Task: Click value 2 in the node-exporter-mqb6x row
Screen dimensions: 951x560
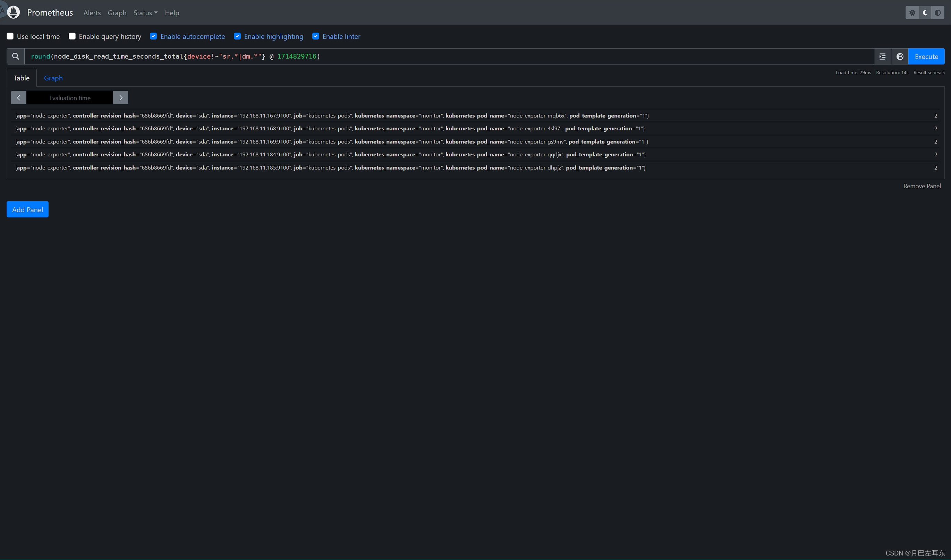Action: click(935, 115)
